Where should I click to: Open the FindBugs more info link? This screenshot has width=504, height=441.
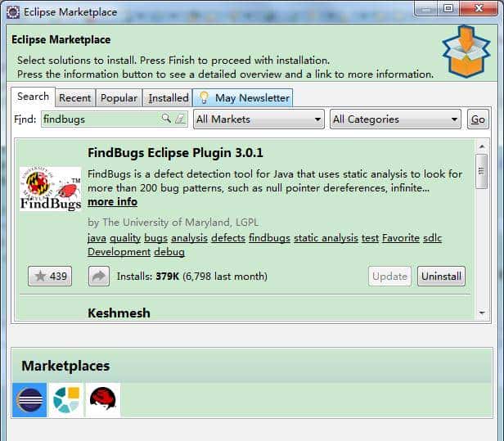(112, 202)
